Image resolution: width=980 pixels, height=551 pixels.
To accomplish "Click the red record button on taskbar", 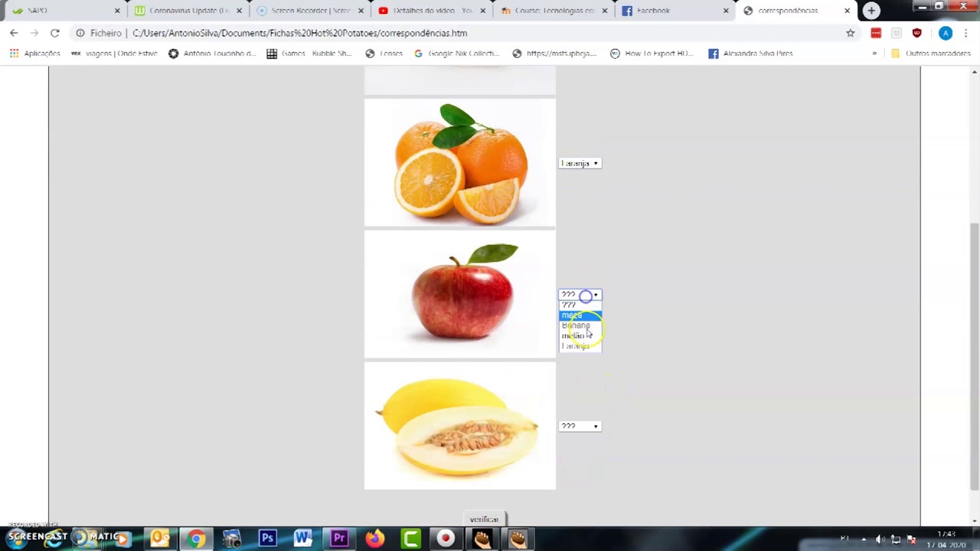I will click(446, 539).
